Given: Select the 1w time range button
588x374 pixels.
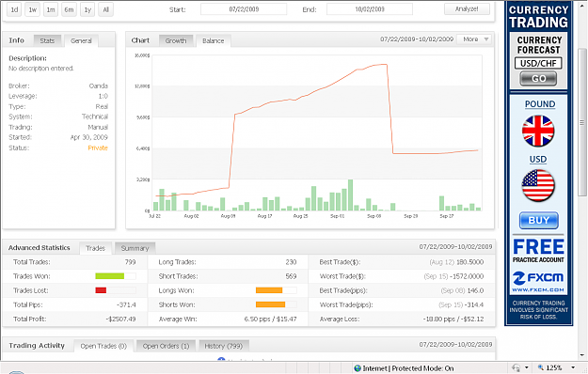Looking at the screenshot, I should click(x=33, y=9).
